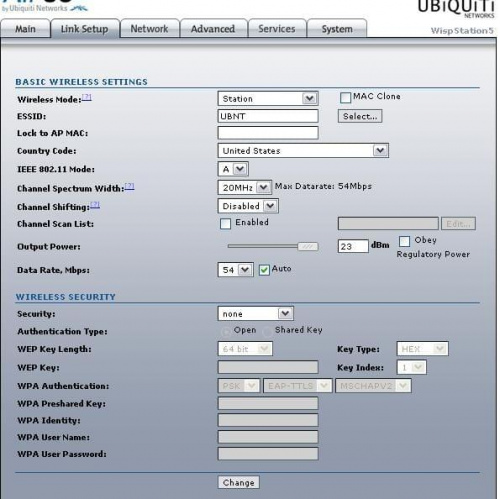Image resolution: width=500 pixels, height=499 pixels.
Task: Open the WPA Authentication PSK dropdown
Action: click(239, 386)
